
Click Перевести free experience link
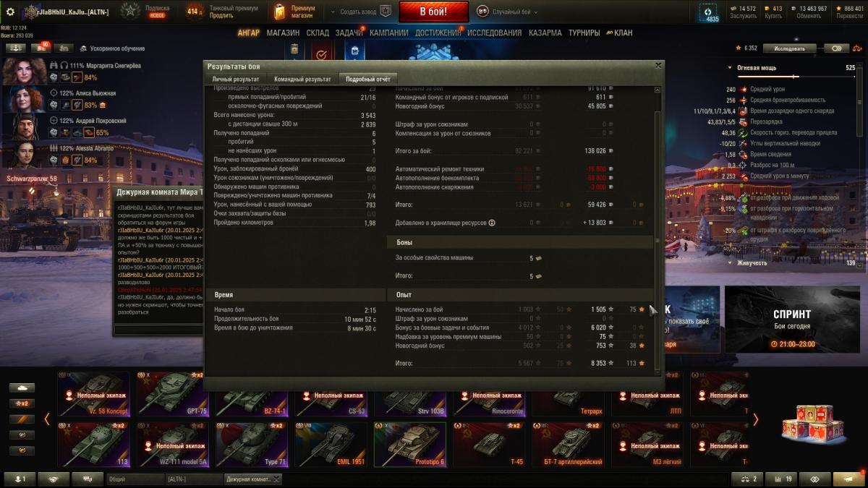click(x=849, y=16)
